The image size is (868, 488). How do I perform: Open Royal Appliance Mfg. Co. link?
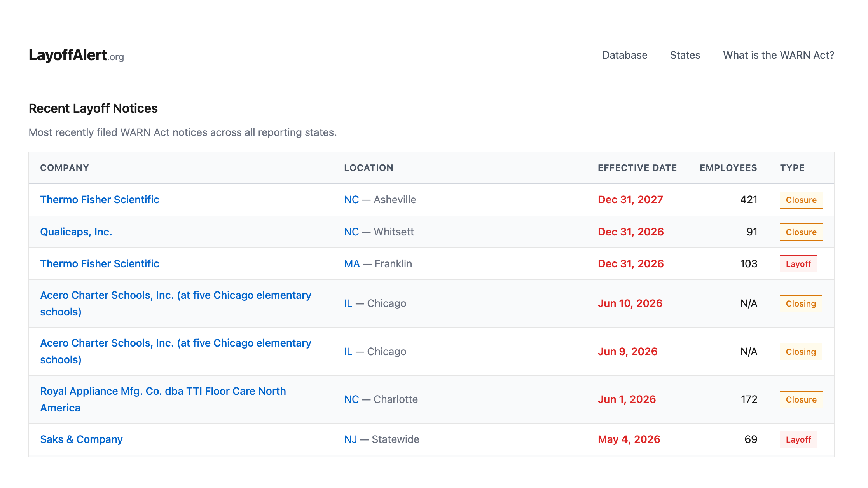tap(163, 391)
